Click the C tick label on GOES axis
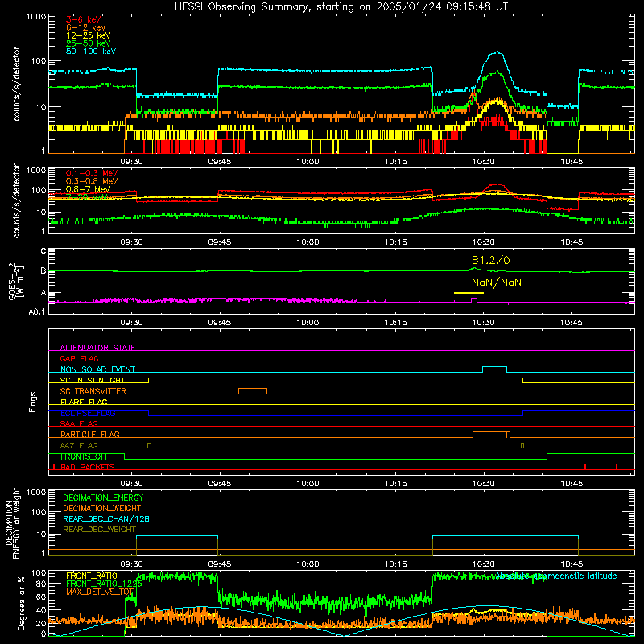The height and width of the screenshot is (644, 644). coord(43,250)
